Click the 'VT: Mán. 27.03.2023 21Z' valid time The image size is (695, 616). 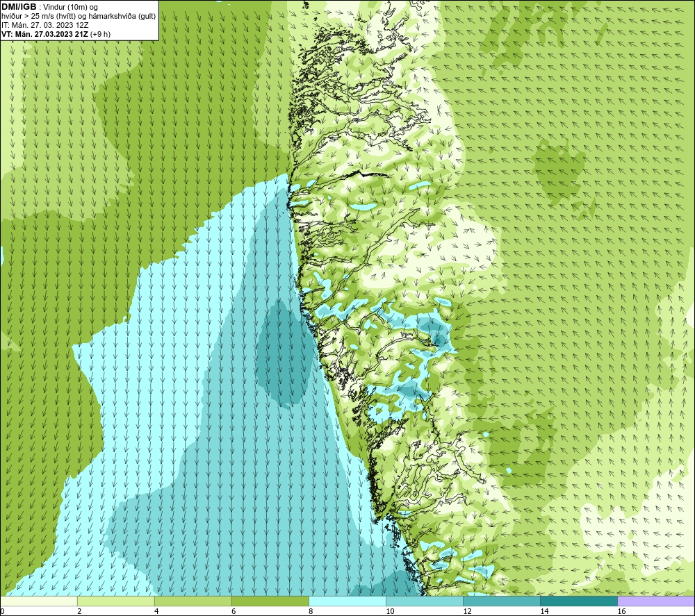tap(44, 34)
